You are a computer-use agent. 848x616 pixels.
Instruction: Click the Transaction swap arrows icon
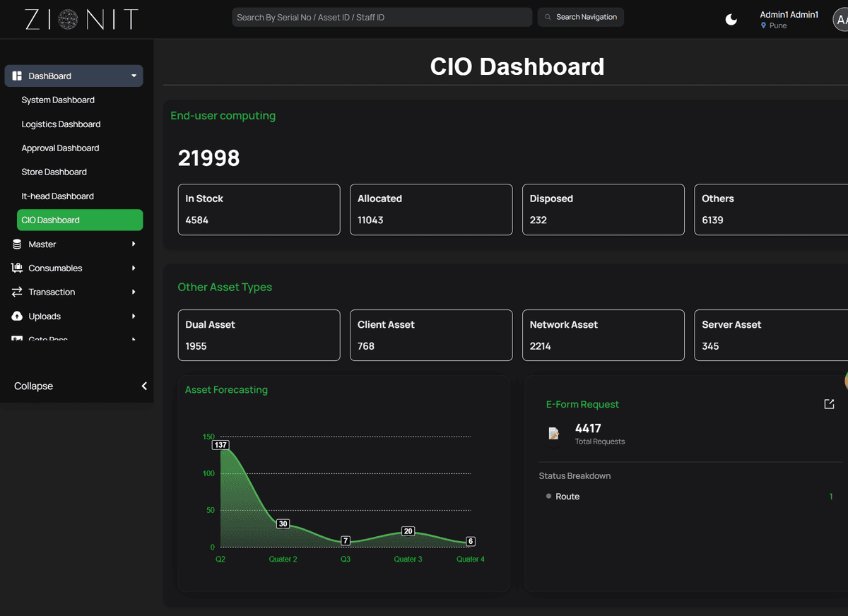pos(17,292)
